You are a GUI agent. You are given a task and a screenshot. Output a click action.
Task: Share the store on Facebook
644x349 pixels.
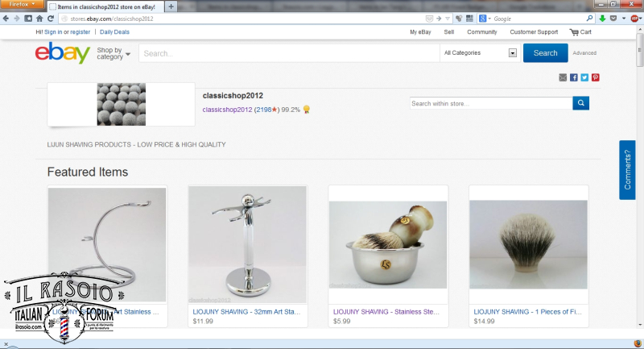point(574,77)
